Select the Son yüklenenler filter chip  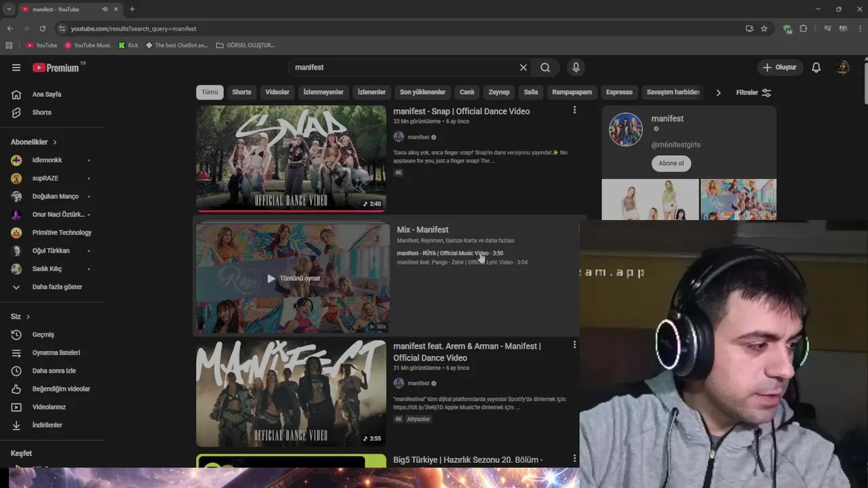click(x=422, y=92)
